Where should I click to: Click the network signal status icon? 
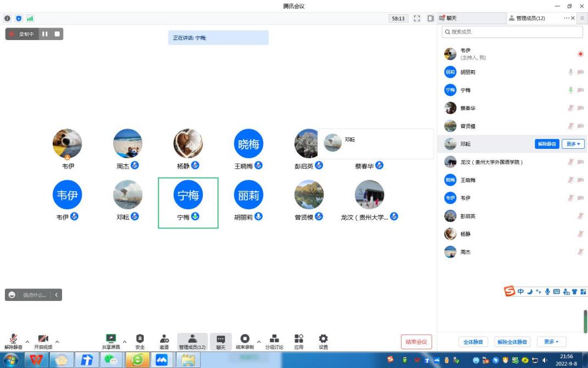(x=30, y=19)
